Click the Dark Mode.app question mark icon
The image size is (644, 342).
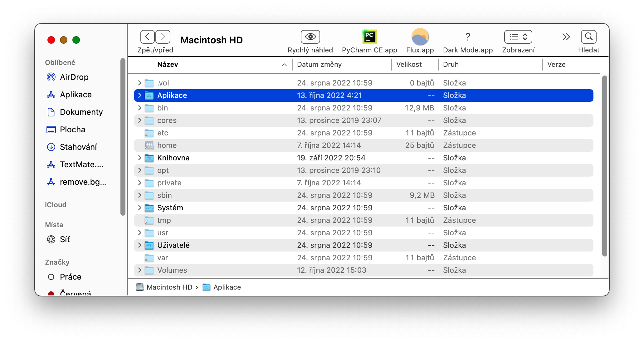click(468, 37)
